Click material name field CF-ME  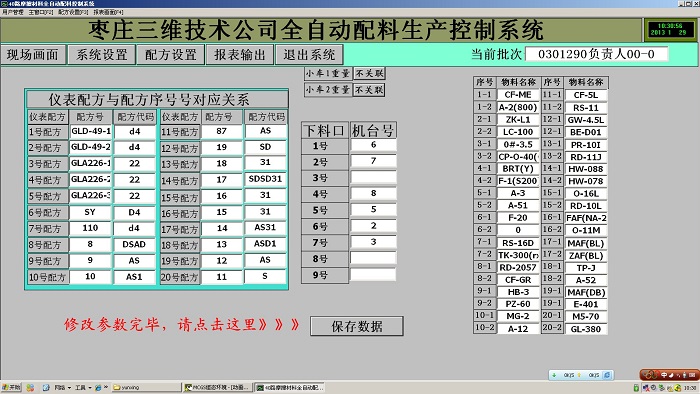pyautogui.click(x=518, y=95)
